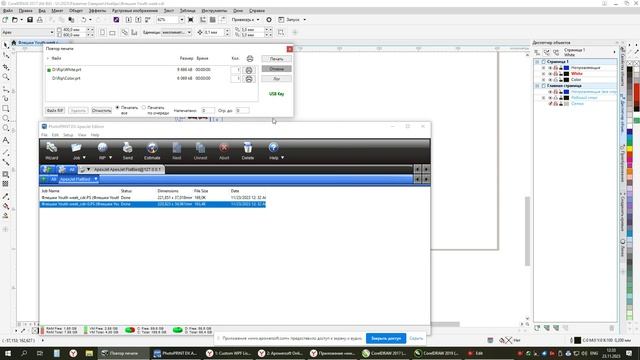The width and height of the screenshot is (640, 360).
Task: Click the Save icon in CorelDRAW toolbar
Action: tap(30, 20)
